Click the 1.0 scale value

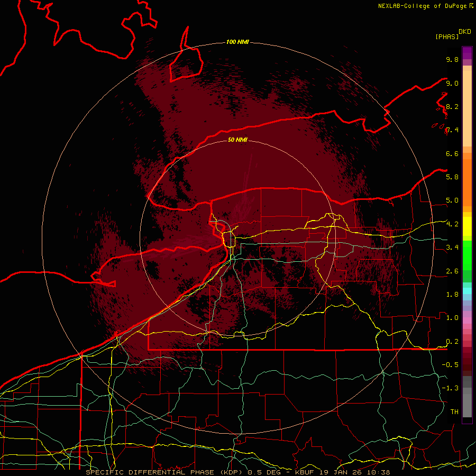pyautogui.click(x=452, y=317)
